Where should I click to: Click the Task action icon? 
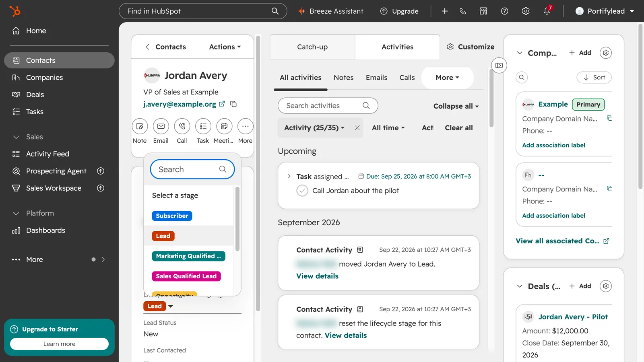click(203, 126)
